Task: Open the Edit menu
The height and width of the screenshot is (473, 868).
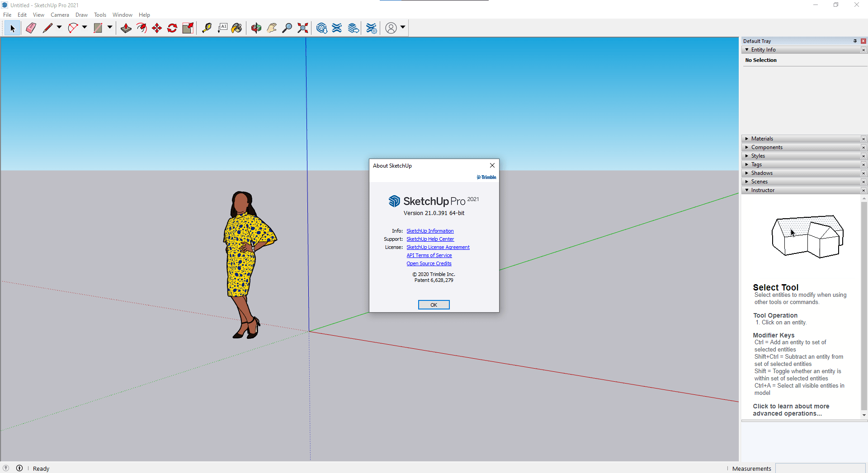Action: (x=22, y=15)
